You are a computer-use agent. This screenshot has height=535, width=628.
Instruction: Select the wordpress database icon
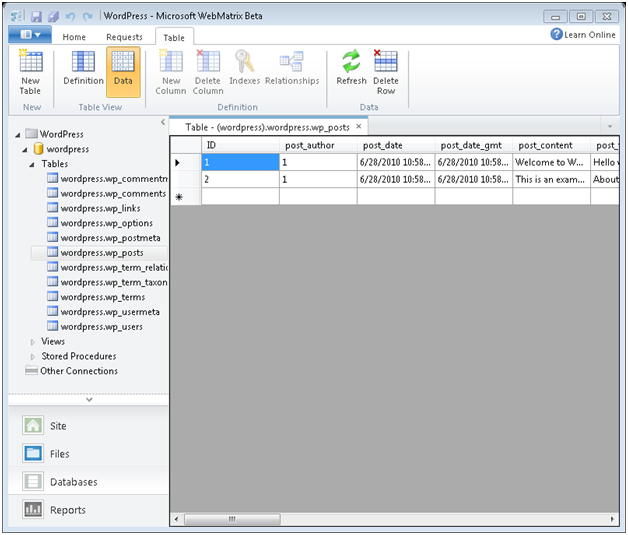pyautogui.click(x=38, y=149)
